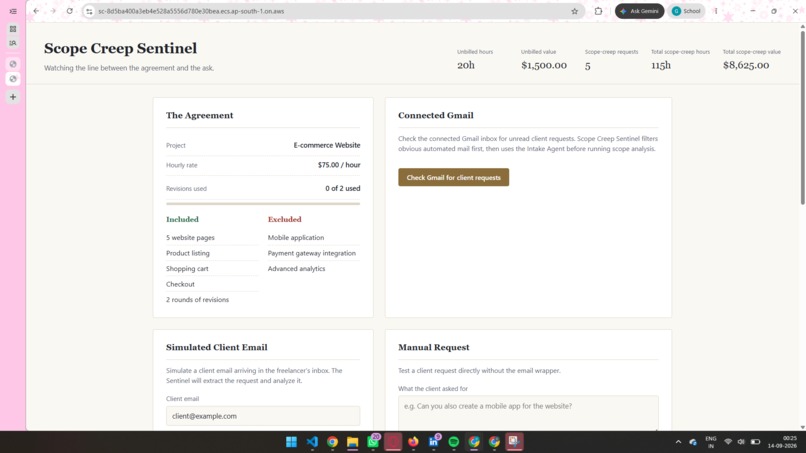Screen dimensions: 806x453
Task: Click the '20h' unbilled hours value
Action: click(466, 65)
